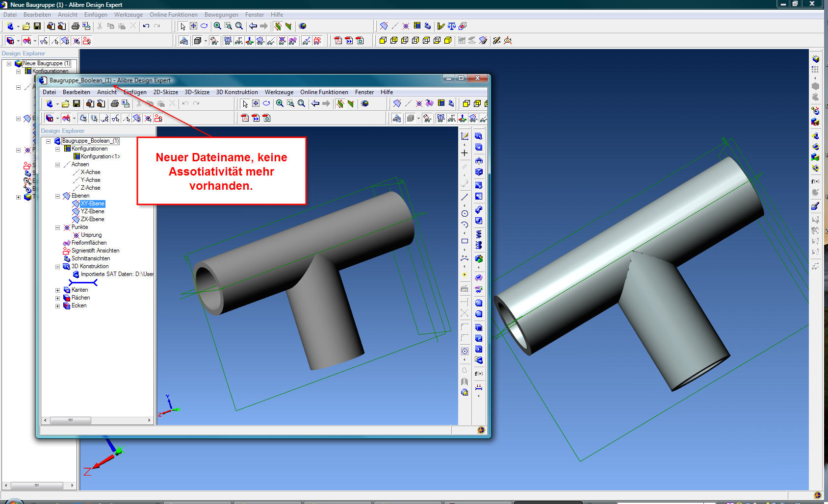
Task: Click f(x) icon in Baugruppe_Boolean feature toolbar
Action: (479, 374)
